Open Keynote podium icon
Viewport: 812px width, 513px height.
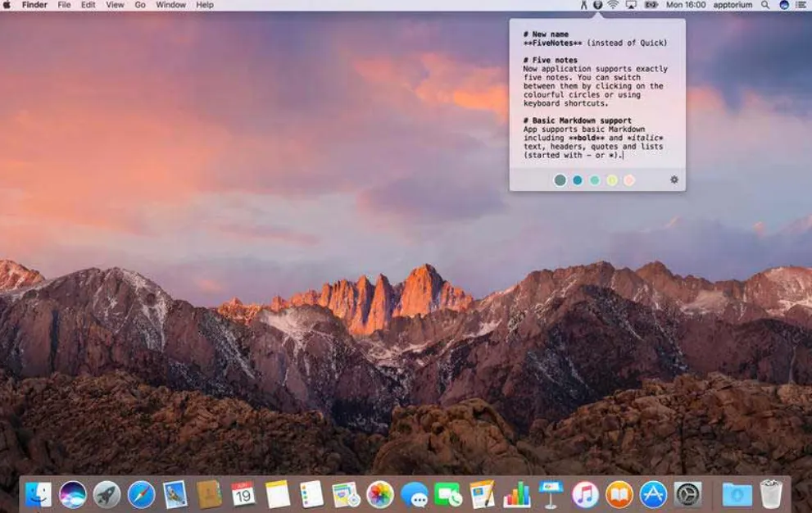551,494
